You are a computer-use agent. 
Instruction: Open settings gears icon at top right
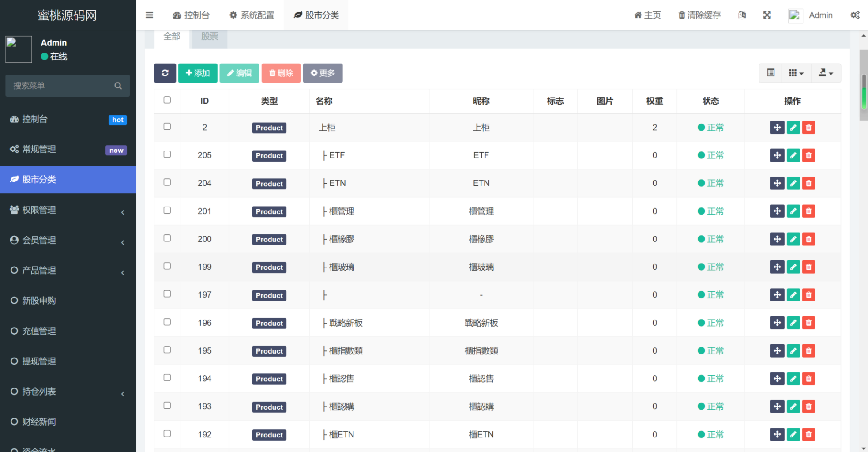click(x=855, y=15)
